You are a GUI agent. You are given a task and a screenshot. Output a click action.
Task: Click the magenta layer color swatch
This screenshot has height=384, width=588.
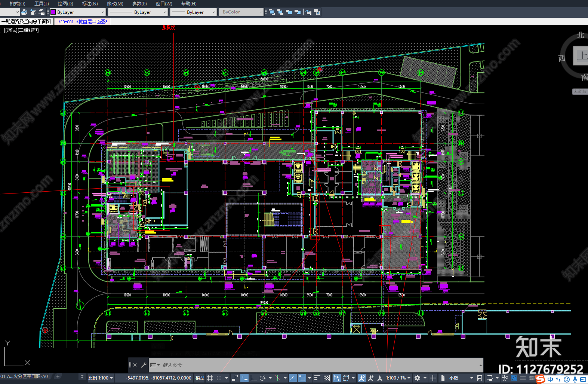53,12
